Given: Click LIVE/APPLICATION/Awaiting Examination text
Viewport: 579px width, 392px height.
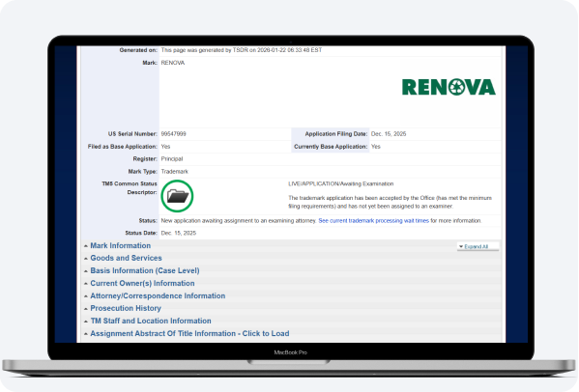Looking at the screenshot, I should coord(341,183).
